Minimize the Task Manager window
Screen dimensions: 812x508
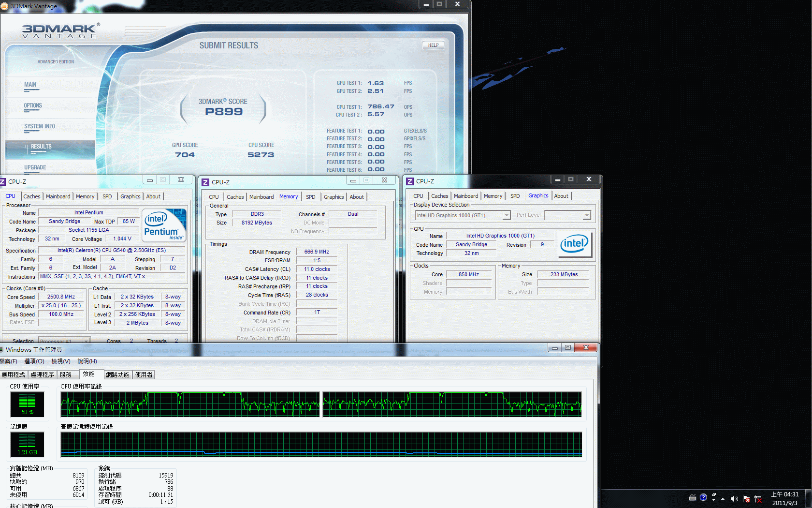[x=555, y=348]
